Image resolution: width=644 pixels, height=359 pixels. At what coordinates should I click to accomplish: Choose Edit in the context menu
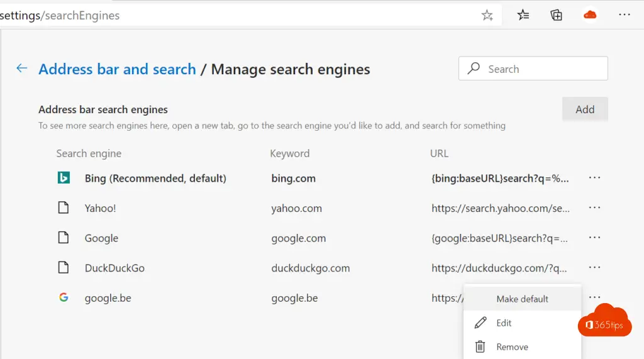[522, 323]
